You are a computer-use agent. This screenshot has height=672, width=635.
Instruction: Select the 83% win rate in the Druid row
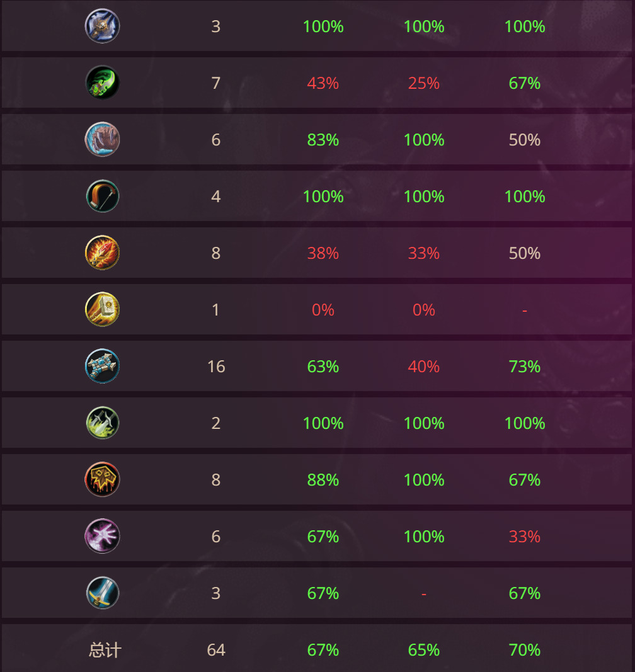[x=323, y=140]
